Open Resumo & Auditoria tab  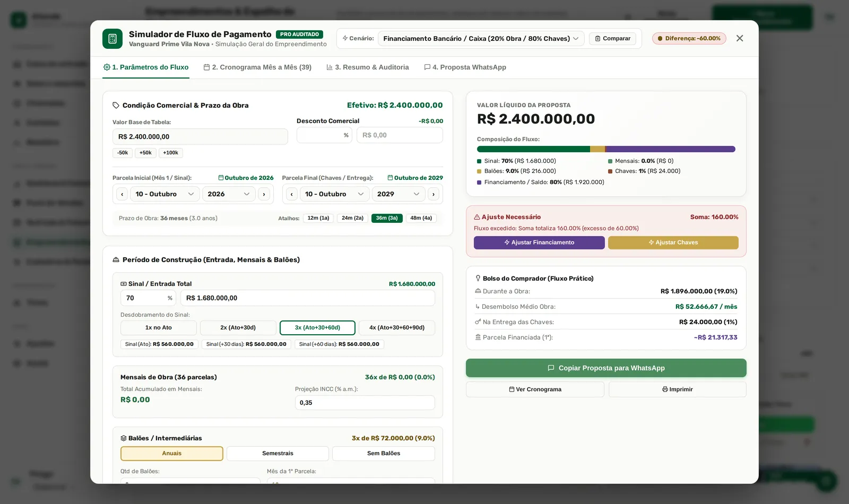(x=367, y=67)
